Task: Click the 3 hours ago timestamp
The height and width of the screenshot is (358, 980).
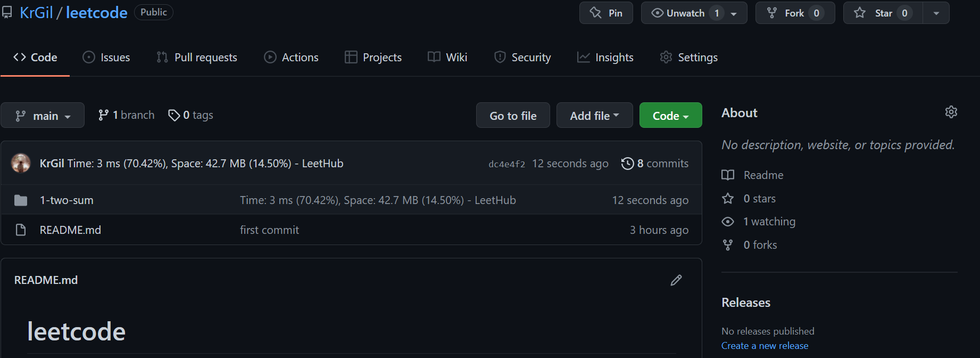Action: click(659, 230)
